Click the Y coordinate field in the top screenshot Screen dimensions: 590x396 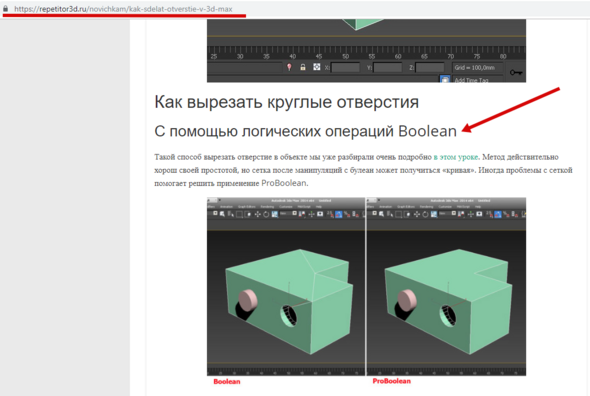coord(388,68)
